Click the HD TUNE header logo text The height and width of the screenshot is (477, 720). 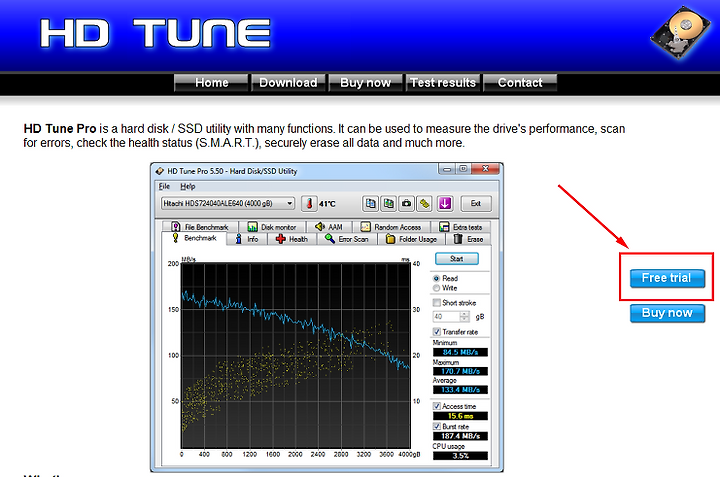[x=155, y=33]
